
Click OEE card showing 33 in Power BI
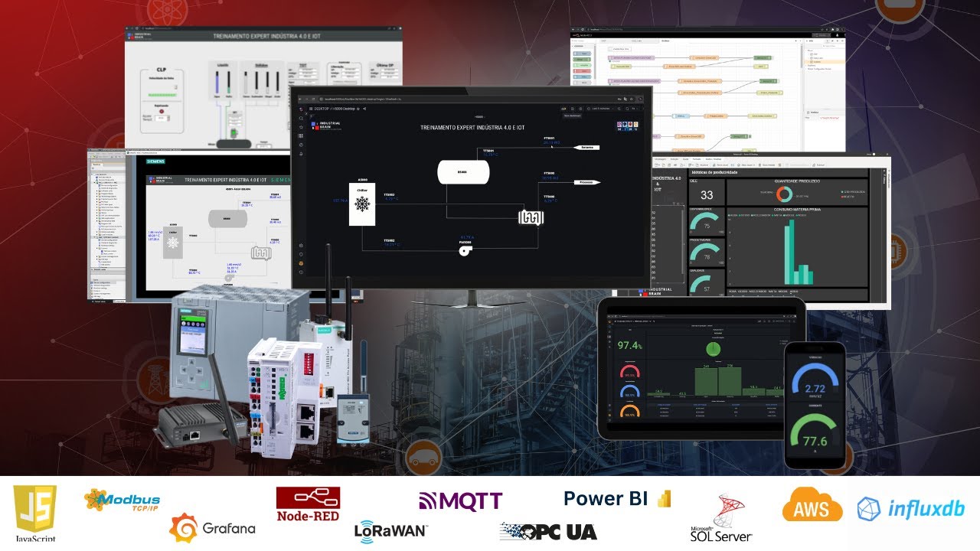tap(707, 191)
